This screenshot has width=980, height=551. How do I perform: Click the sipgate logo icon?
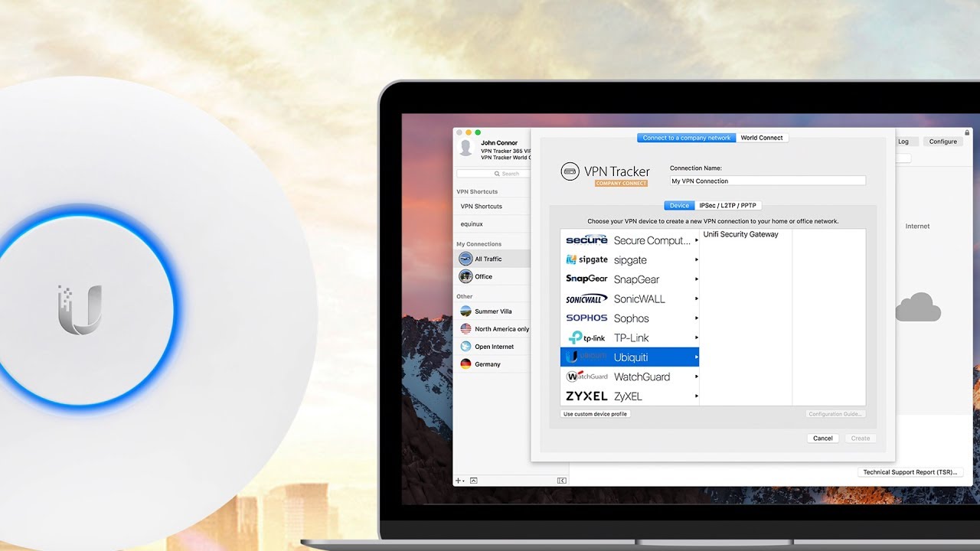point(586,260)
